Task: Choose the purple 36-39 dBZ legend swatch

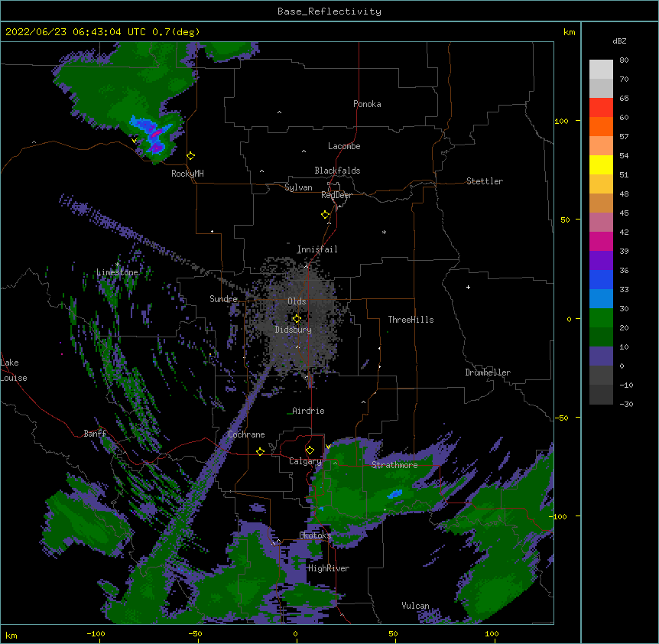Action: 601,260
